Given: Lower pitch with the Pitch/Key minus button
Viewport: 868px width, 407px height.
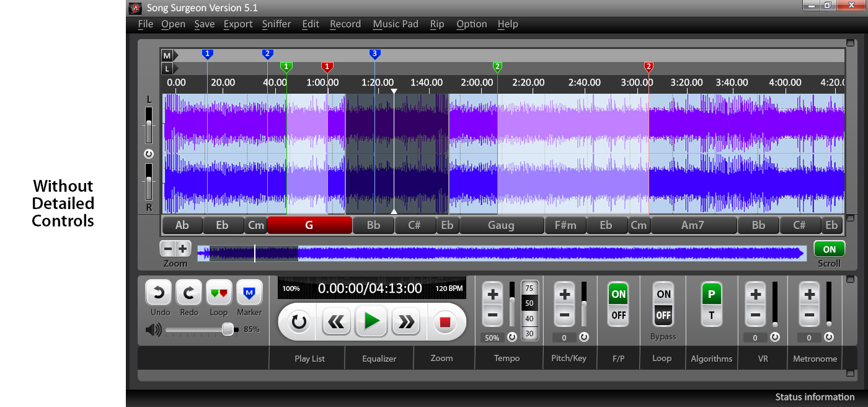Looking at the screenshot, I should (x=564, y=315).
